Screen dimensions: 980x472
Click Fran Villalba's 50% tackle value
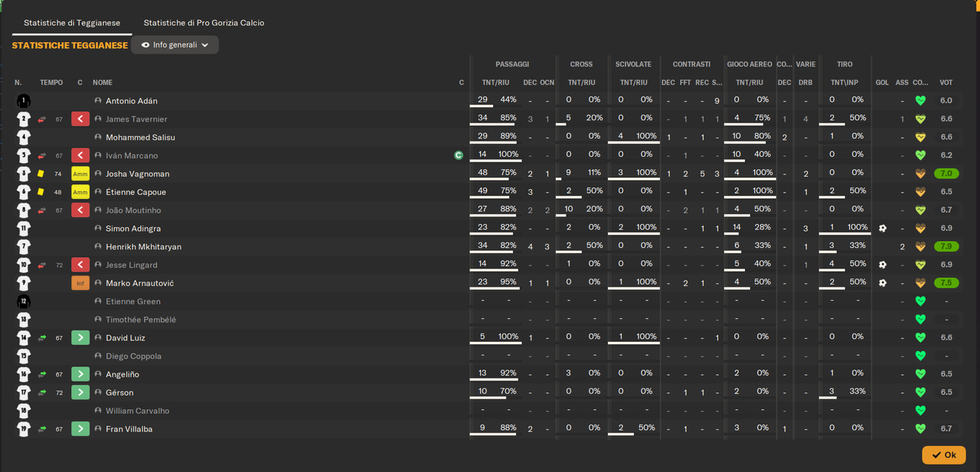(x=646, y=428)
